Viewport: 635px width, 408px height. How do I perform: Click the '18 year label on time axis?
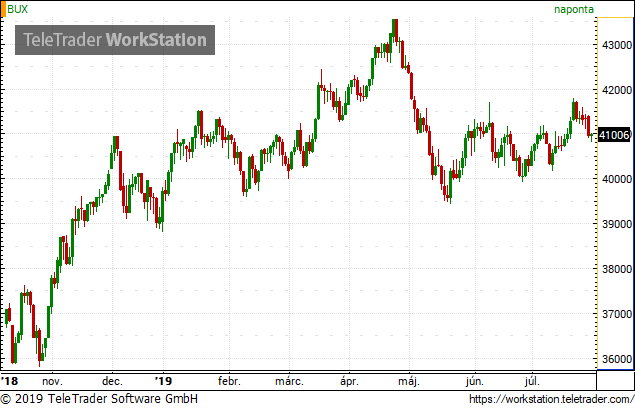(10, 381)
